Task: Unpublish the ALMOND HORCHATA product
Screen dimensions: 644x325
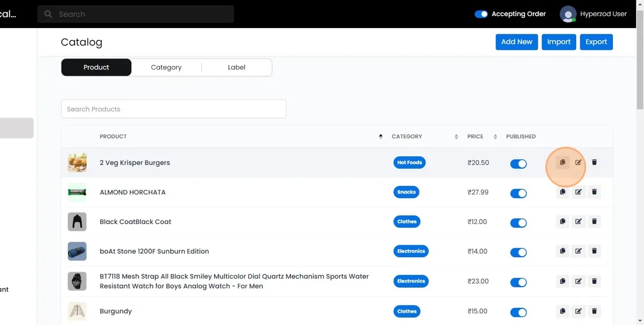Action: point(518,193)
